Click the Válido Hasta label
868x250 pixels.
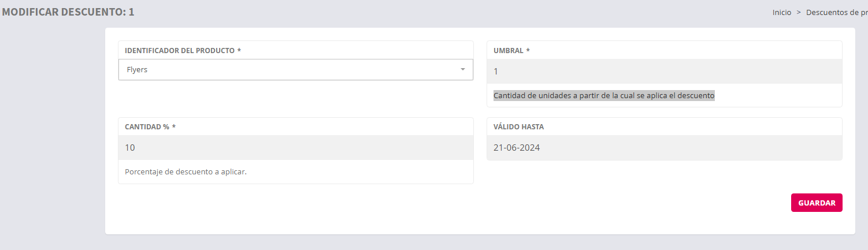[518, 127]
